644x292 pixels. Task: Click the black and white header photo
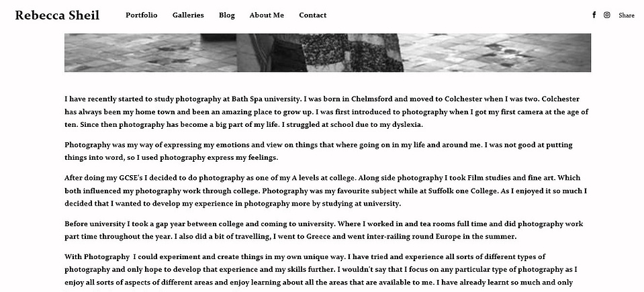pyautogui.click(x=328, y=52)
